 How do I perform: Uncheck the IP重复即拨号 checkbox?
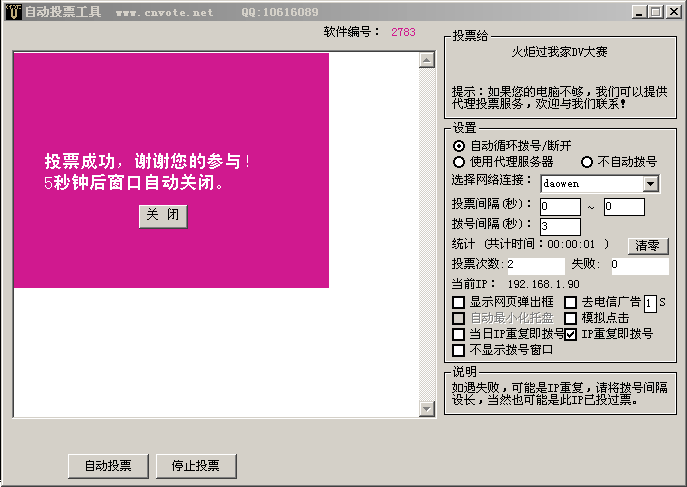(x=571, y=334)
